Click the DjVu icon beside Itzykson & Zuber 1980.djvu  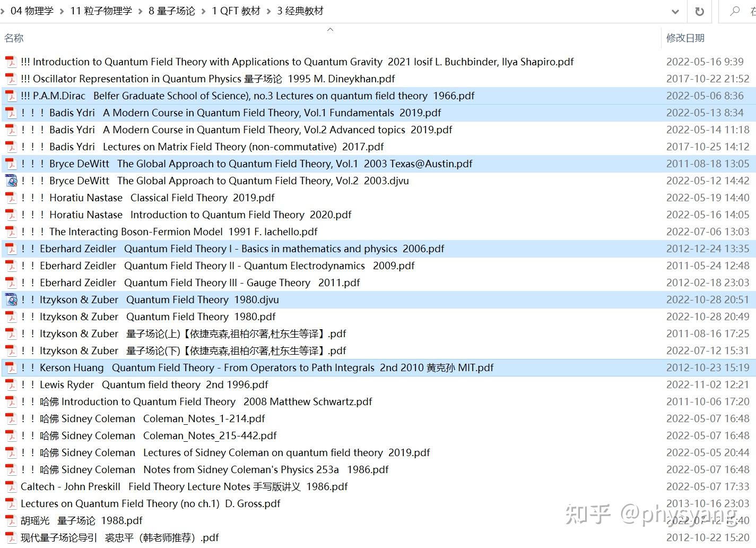12,299
